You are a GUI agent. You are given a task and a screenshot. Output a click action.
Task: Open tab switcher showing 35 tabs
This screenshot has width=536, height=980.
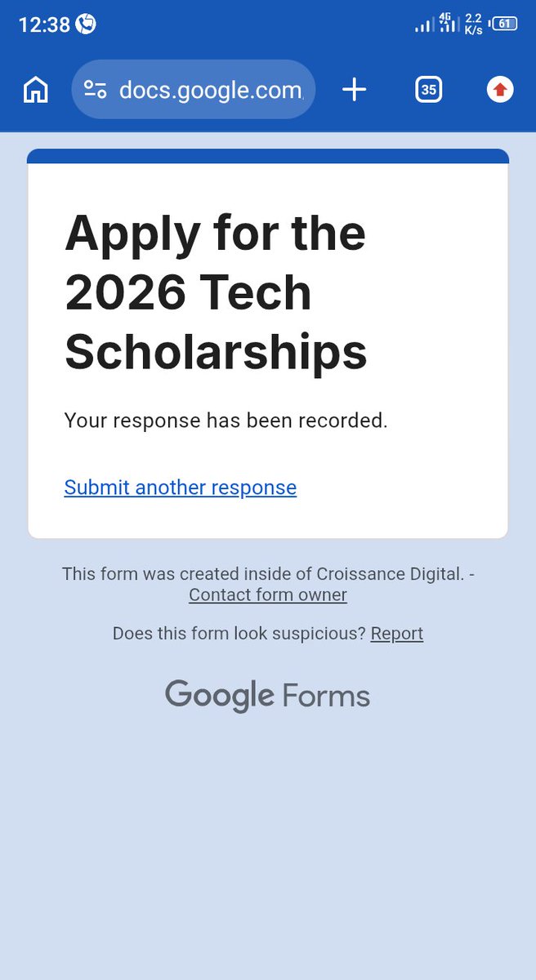pos(428,90)
